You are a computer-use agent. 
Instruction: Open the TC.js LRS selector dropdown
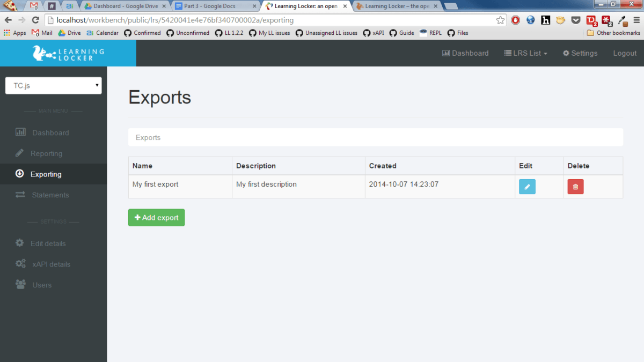coord(53,85)
